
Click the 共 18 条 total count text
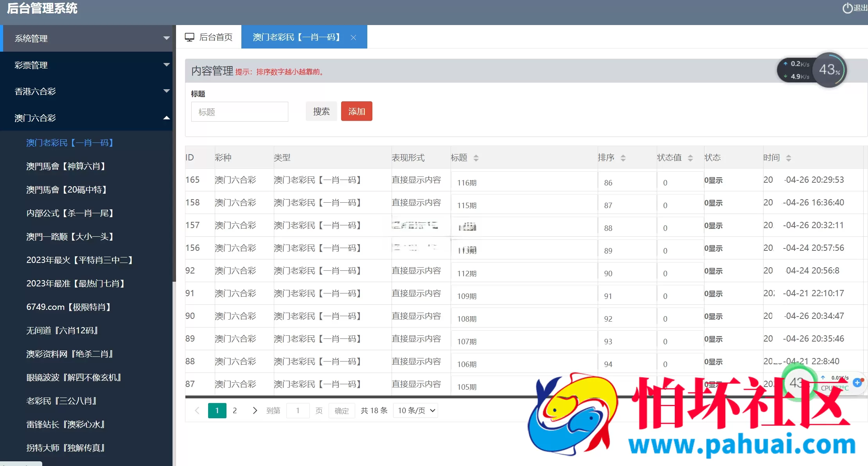point(374,410)
